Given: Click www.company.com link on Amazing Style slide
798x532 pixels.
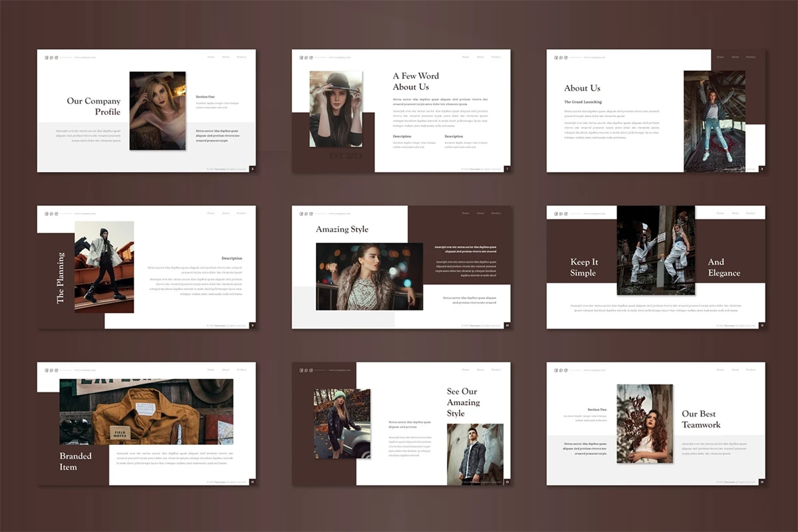Looking at the screenshot, I should pos(339,213).
